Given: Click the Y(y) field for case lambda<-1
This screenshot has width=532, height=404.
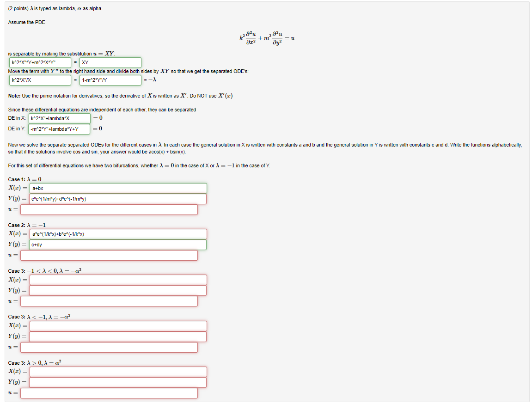Looking at the screenshot, I should coord(118,337).
